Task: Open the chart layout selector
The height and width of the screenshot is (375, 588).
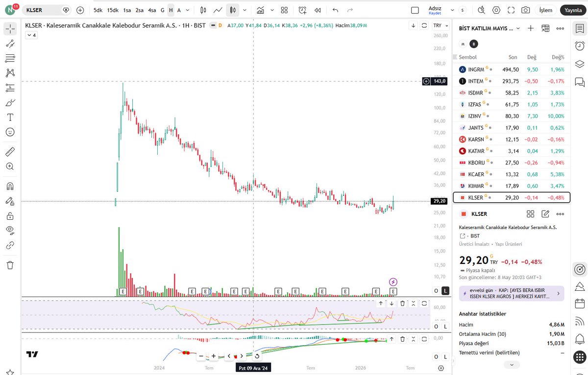Action: 415,10
